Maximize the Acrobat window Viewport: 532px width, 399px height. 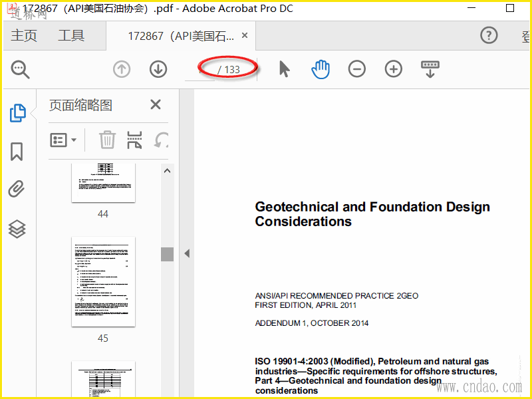510,8
